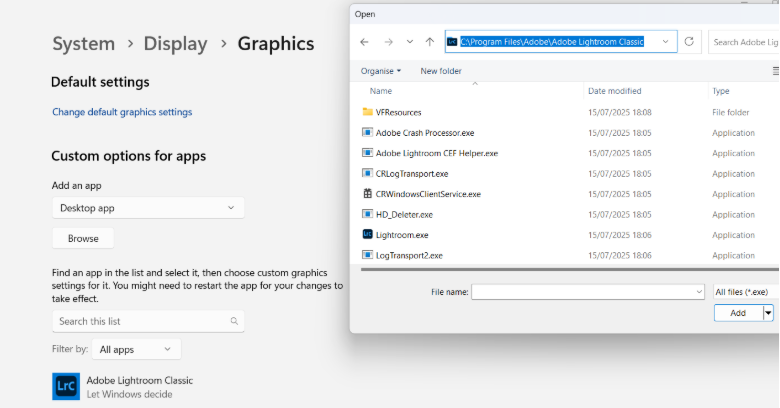Open Change default graphics settings link
Screen dimensions: 780x408
point(122,112)
